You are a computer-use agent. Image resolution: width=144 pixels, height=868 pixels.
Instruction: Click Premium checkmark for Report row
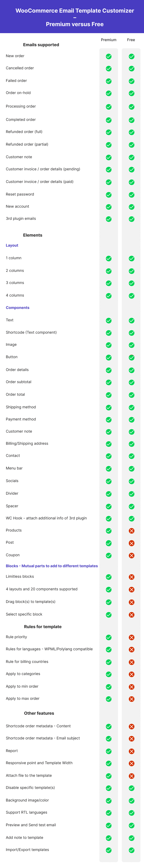coord(109,751)
